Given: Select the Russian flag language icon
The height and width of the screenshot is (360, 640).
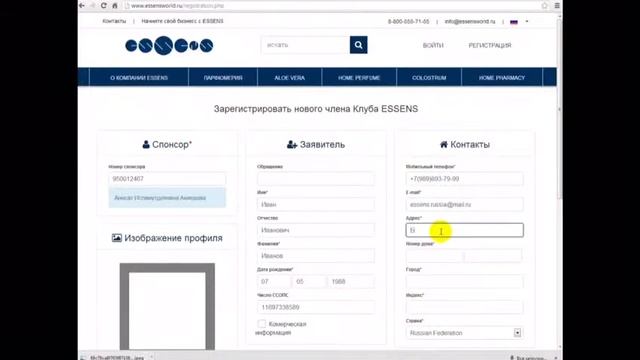Looking at the screenshot, I should click(514, 22).
